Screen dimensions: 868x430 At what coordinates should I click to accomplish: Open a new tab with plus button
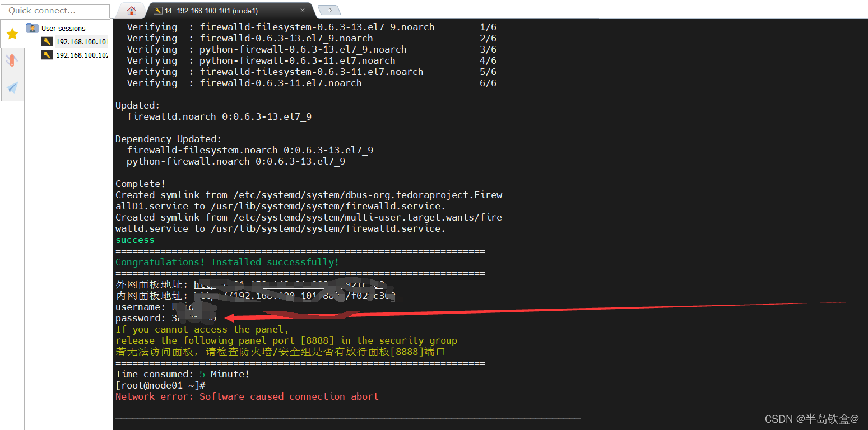tap(329, 10)
